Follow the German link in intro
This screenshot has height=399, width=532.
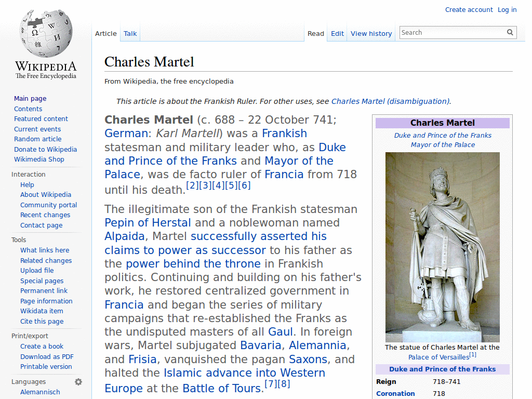[x=126, y=134]
